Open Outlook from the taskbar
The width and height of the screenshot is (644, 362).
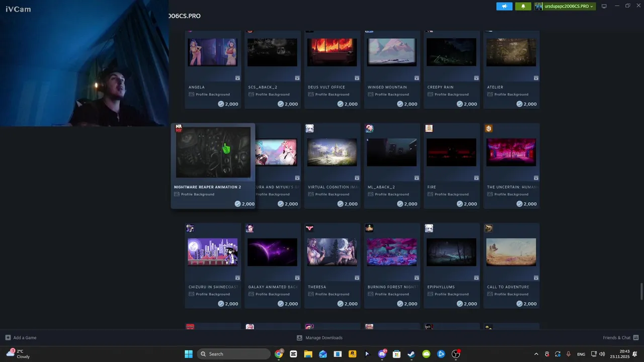pyautogui.click(x=323, y=354)
